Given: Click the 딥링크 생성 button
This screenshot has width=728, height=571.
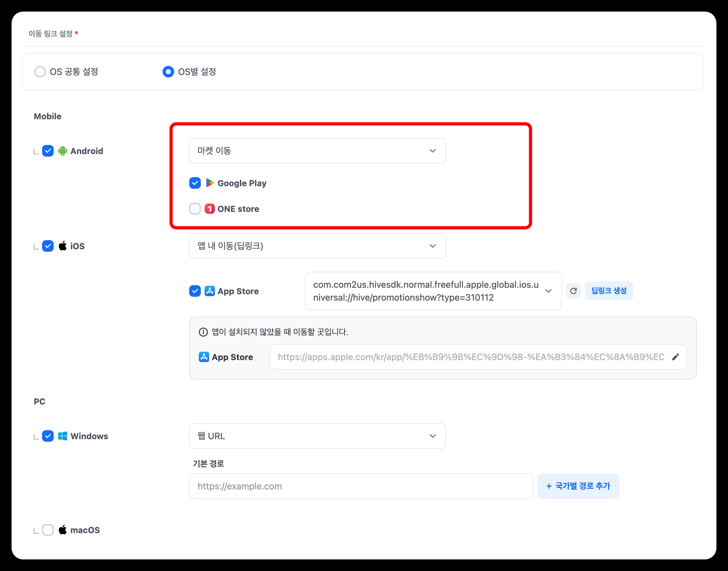Looking at the screenshot, I should [x=608, y=291].
